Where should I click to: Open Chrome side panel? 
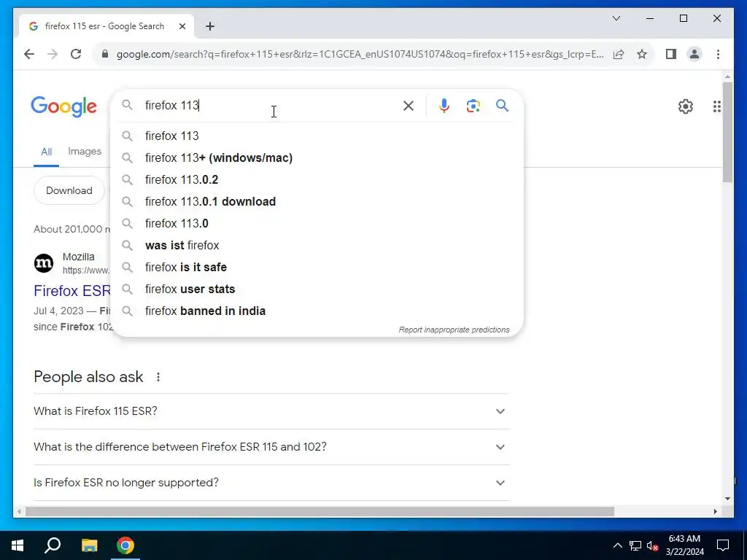[671, 54]
